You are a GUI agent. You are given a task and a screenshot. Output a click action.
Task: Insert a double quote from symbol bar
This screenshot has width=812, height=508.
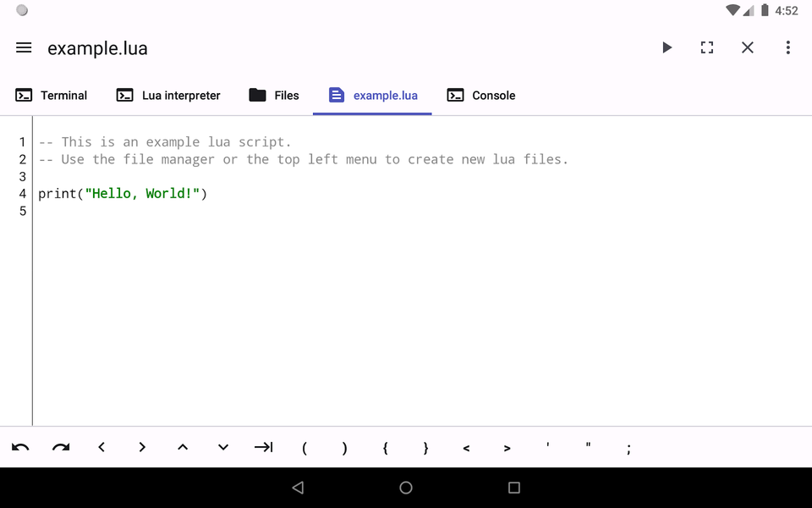click(588, 447)
